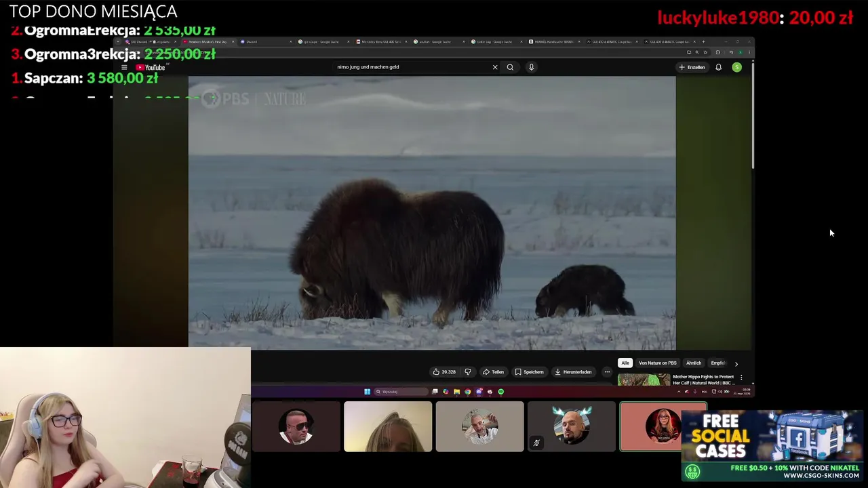
Task: Start voice search with the microphone
Action: pos(531,67)
